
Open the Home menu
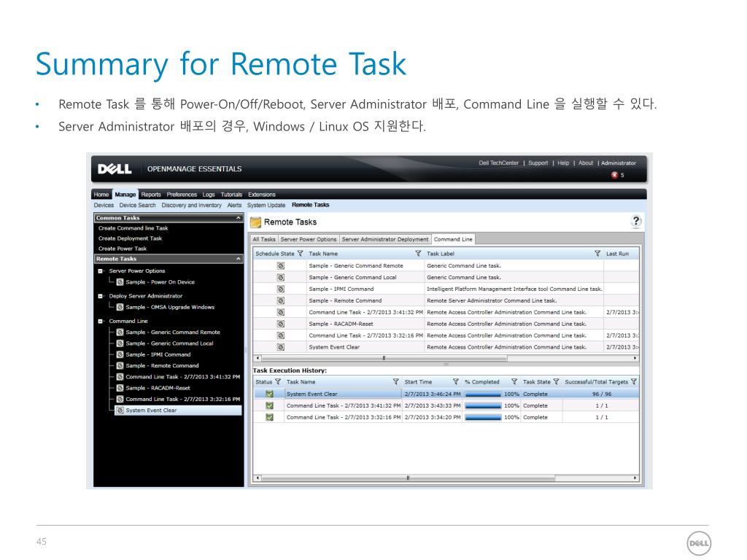click(101, 194)
